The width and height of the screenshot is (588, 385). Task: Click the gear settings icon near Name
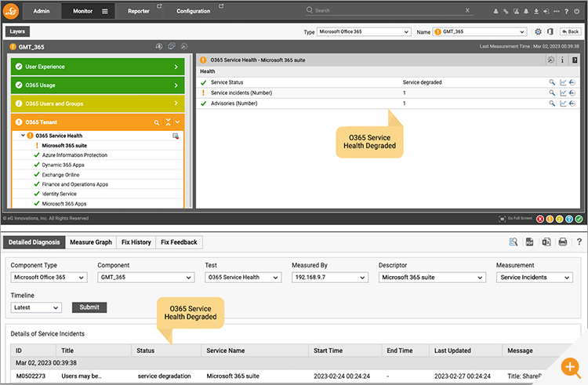pyautogui.click(x=538, y=32)
